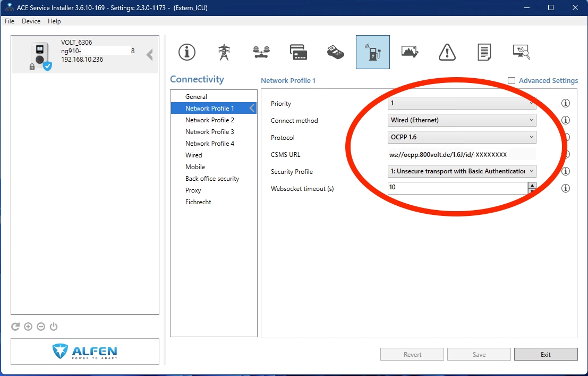588x376 pixels.
Task: Expand the Priority dropdown
Action: [x=462, y=103]
